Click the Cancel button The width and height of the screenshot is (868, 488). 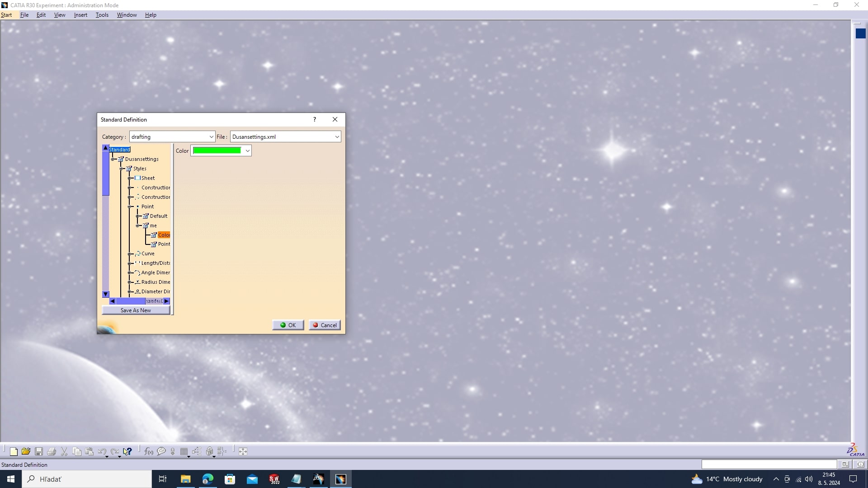[325, 325]
